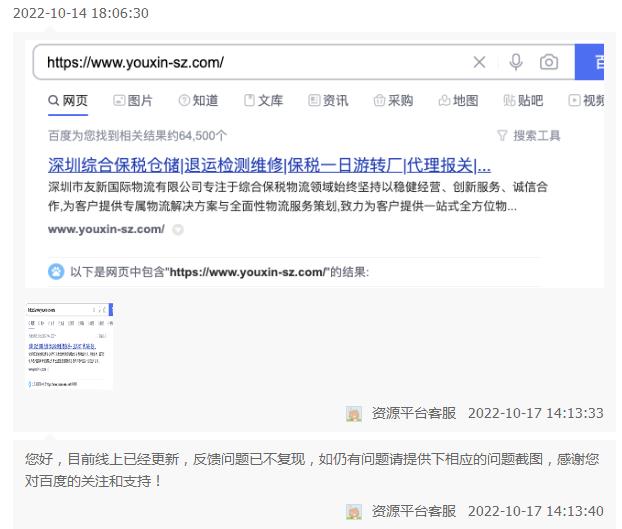The height and width of the screenshot is (529, 622).
Task: Switch to the 图片 tab
Action: pyautogui.click(x=133, y=100)
